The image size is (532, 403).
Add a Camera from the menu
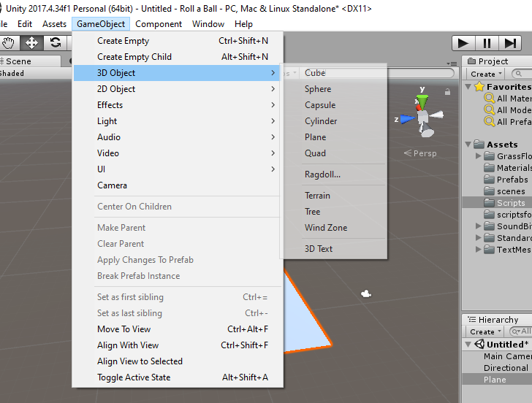(176, 185)
